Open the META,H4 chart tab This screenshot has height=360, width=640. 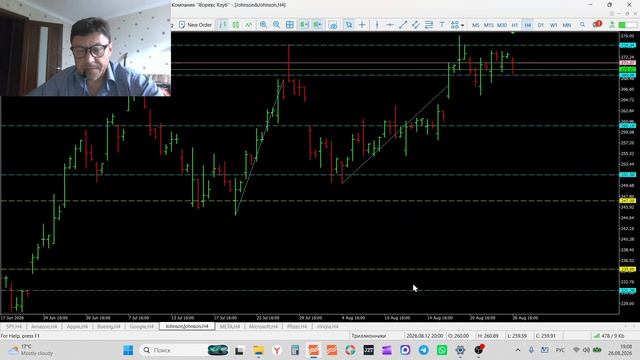tap(230, 327)
